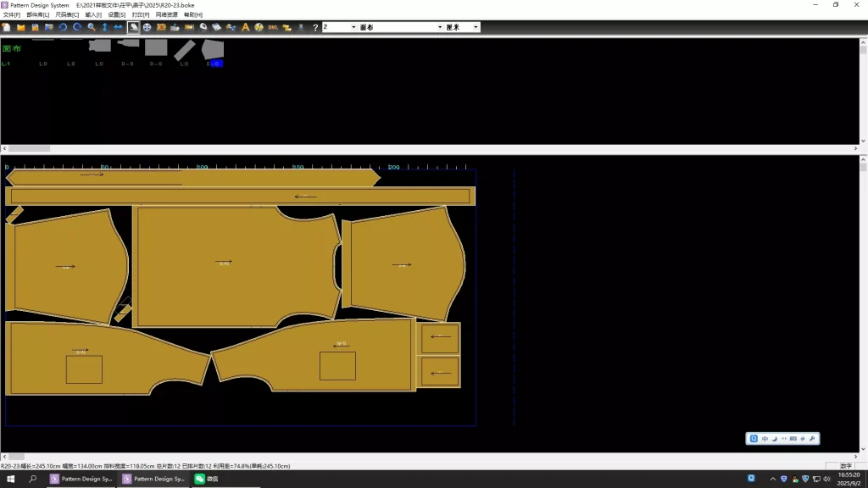Open the 打印[P] menu
The image size is (868, 488).
tap(140, 14)
